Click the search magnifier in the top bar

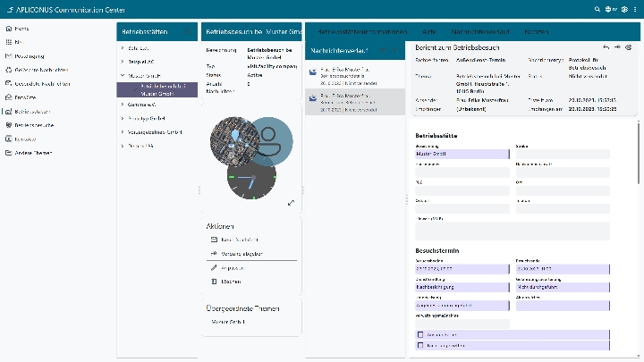click(597, 9)
